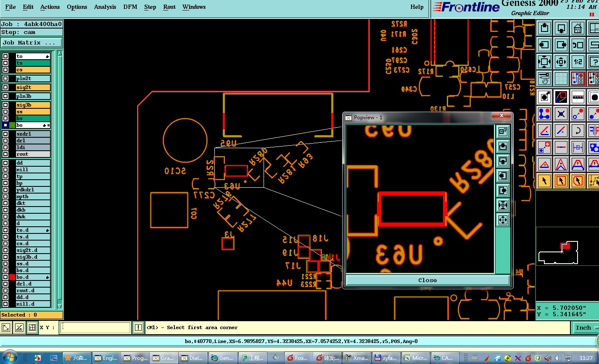
Task: Click the taskbar clock showing 11:27
Action: [586, 358]
